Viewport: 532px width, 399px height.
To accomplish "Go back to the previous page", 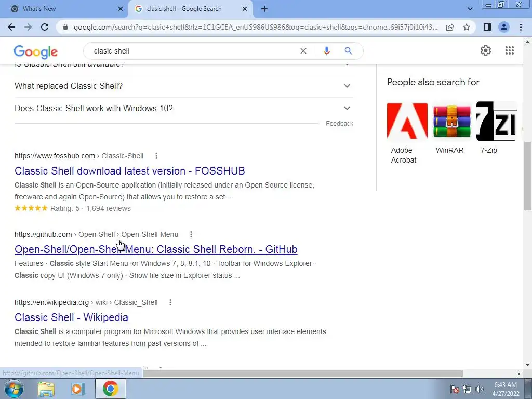I will click(x=11, y=27).
